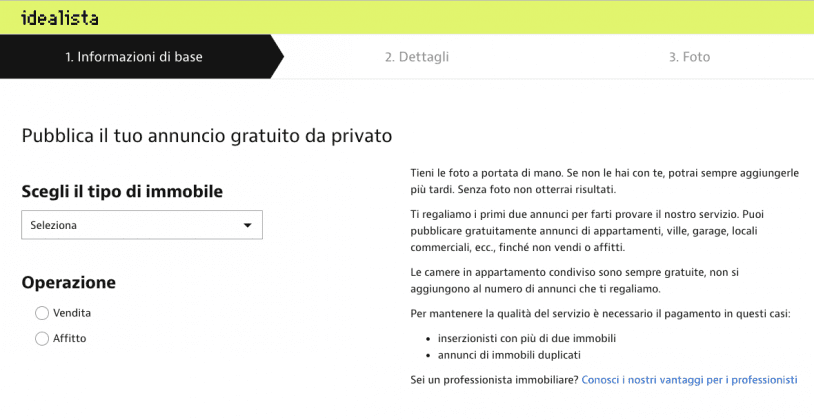
Task: Select the Vendita radio button
Action: [x=42, y=313]
